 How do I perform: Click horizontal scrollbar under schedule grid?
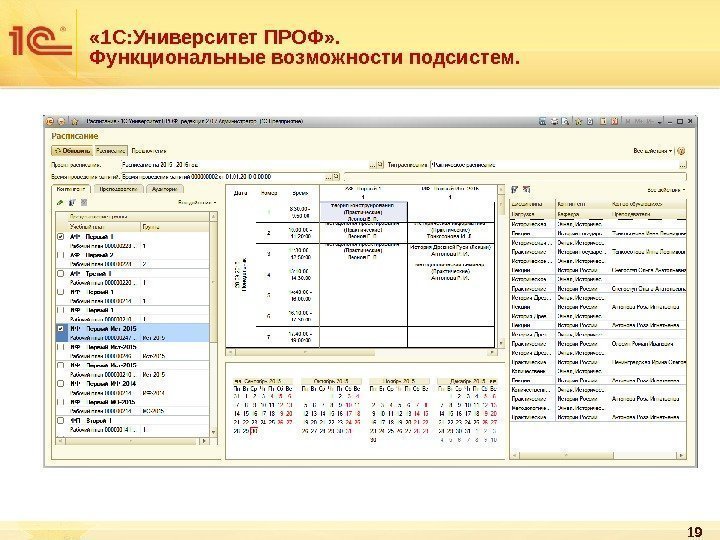pyautogui.click(x=361, y=353)
